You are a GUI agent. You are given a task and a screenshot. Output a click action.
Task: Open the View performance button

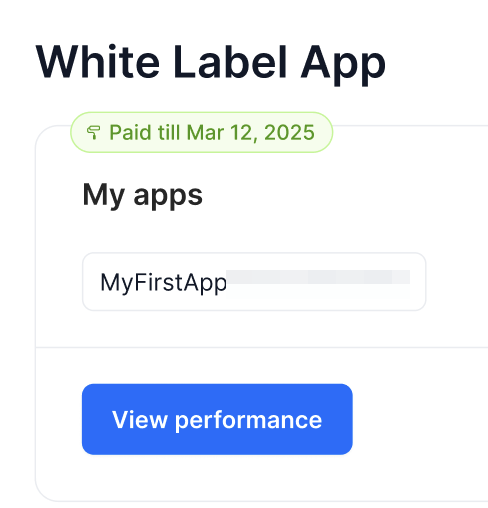point(217,419)
